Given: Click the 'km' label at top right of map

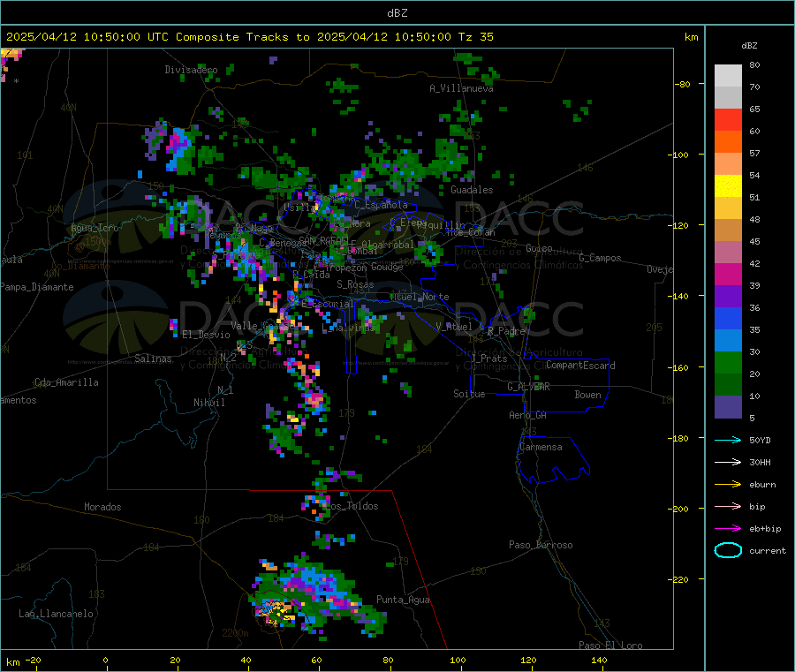Looking at the screenshot, I should pos(691,37).
